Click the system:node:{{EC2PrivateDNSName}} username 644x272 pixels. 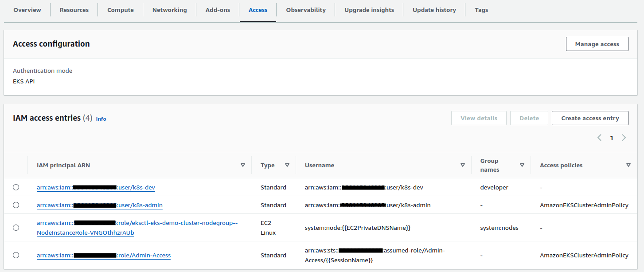point(358,228)
